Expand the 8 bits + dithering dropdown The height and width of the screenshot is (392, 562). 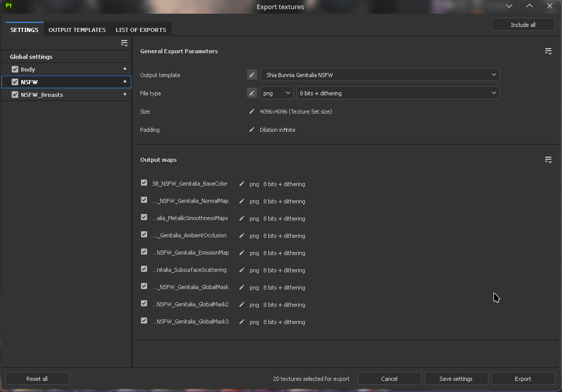pyautogui.click(x=398, y=93)
